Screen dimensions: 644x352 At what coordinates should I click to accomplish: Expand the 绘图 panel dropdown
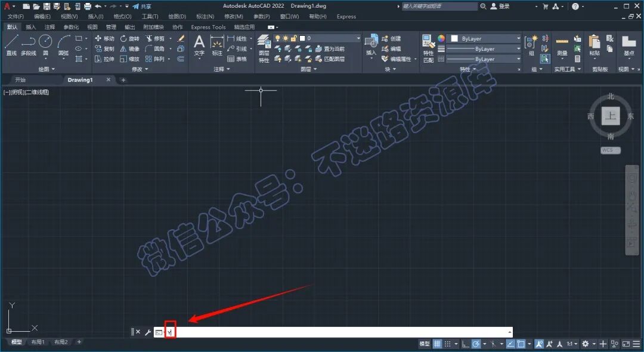pyautogui.click(x=47, y=69)
